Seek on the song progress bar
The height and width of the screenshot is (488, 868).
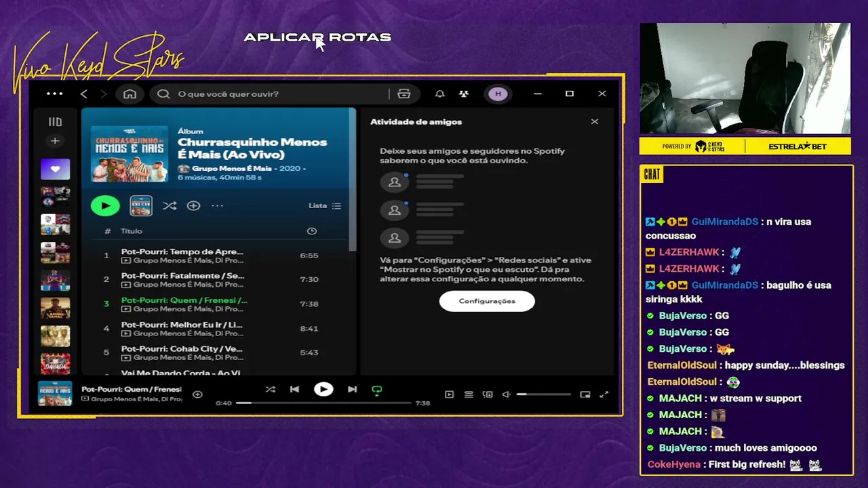point(323,403)
